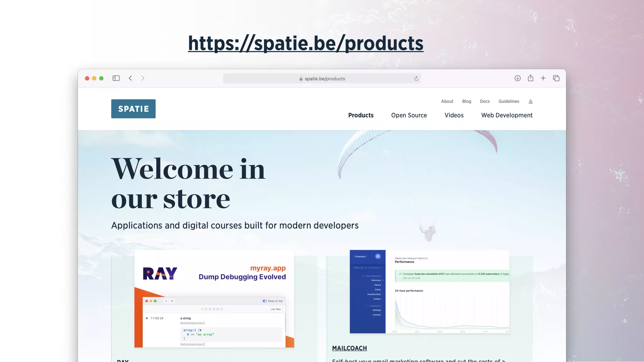Open the https://spatie.be/products title link
Image resolution: width=644 pixels, height=362 pixels.
[x=306, y=43]
